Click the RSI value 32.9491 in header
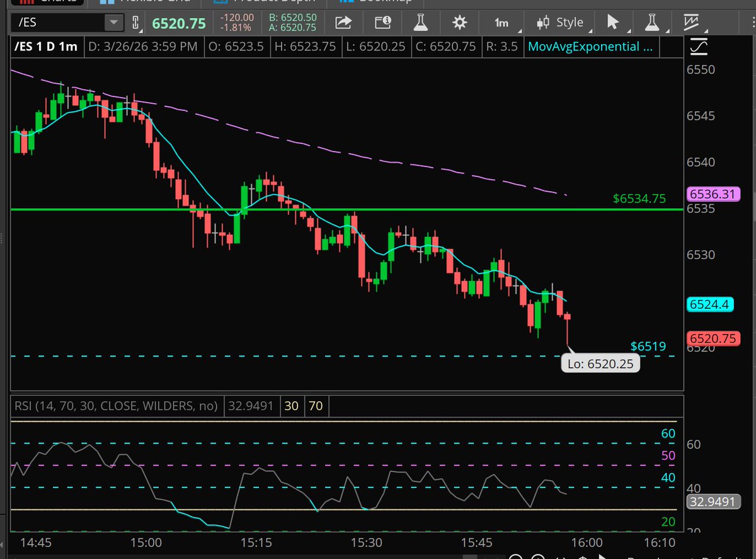This screenshot has width=756, height=559. tap(250, 406)
